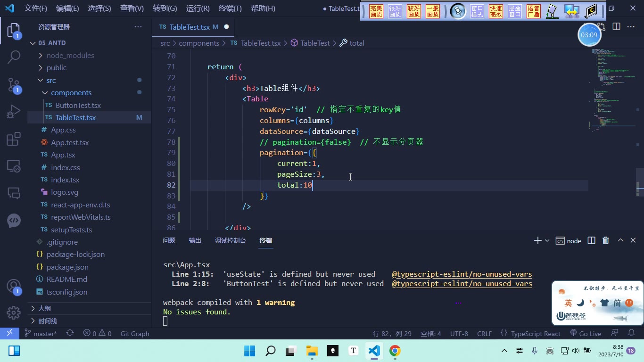This screenshot has width=644, height=362.
Task: Open ButtonTest.tsx in the explorer
Action: tap(78, 105)
